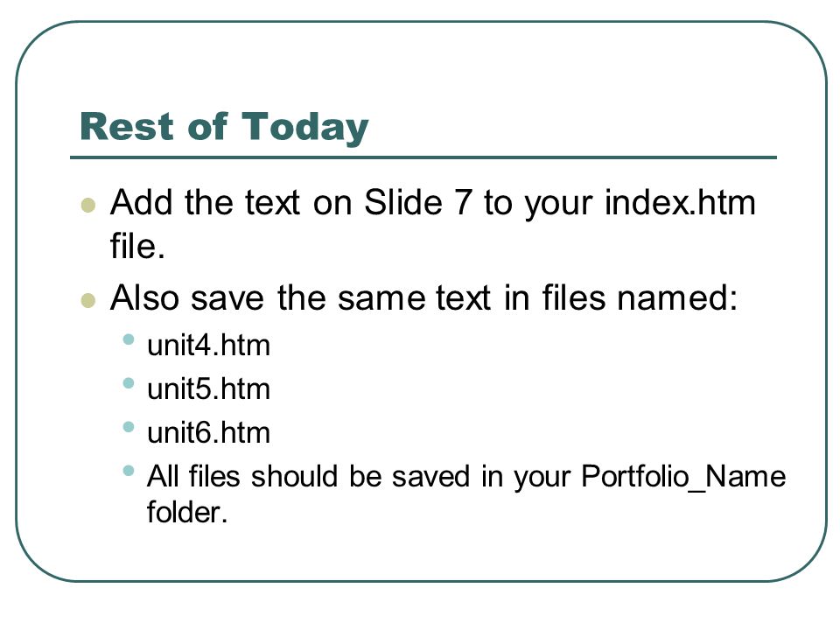Click the teal bullet next to unit6.htm

[x=128, y=427]
